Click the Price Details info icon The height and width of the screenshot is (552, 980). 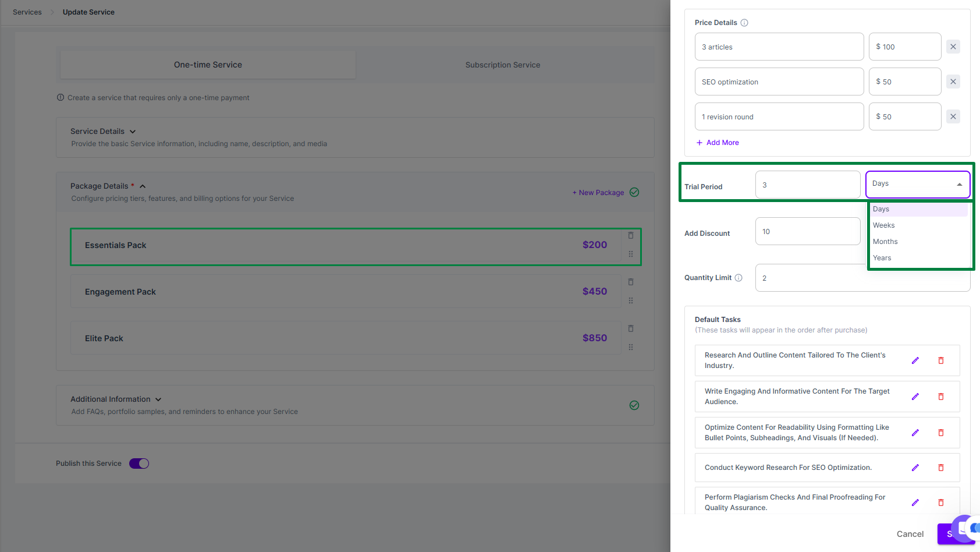click(744, 23)
